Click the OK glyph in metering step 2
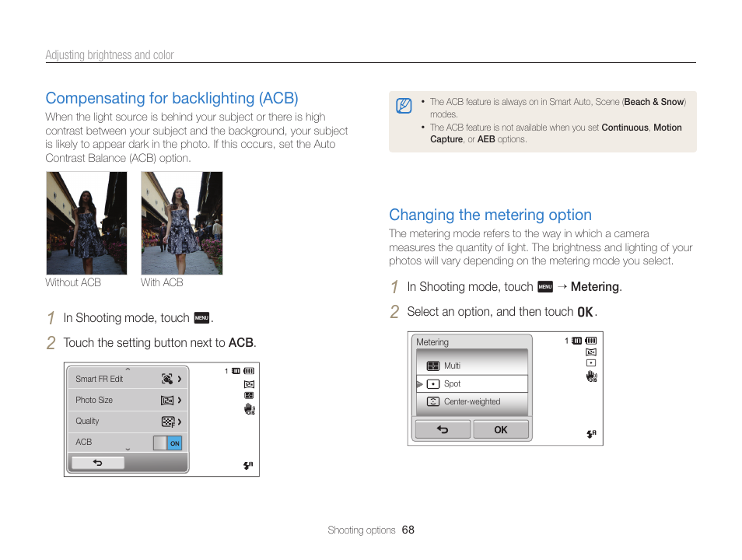The width and height of the screenshot is (742, 560). [x=585, y=312]
